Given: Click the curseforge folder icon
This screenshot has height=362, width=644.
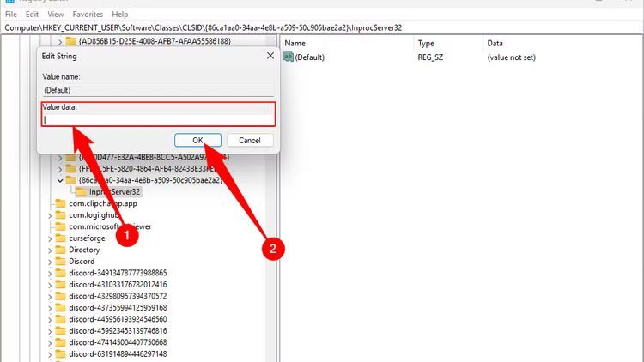Looking at the screenshot, I should [x=60, y=238].
